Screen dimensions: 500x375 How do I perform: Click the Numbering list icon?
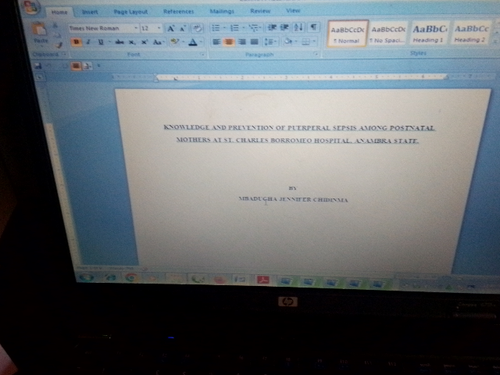point(234,28)
